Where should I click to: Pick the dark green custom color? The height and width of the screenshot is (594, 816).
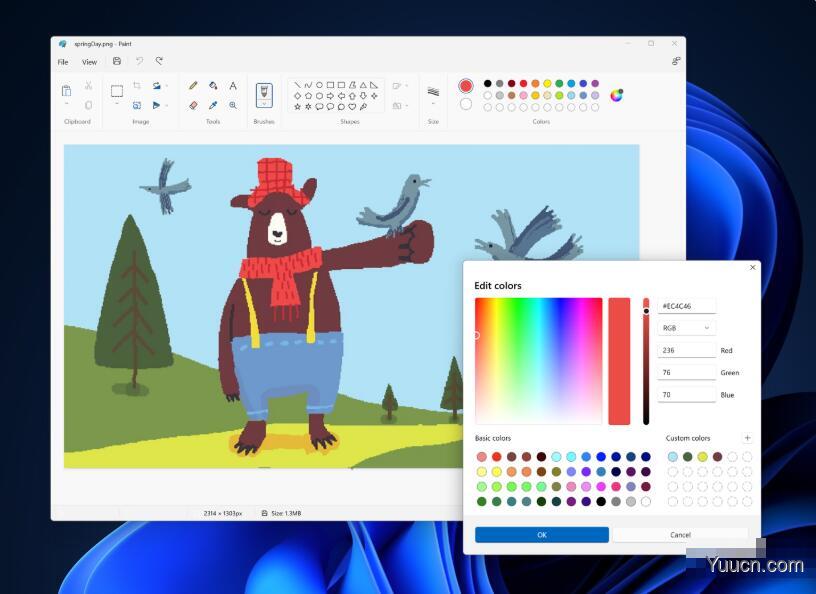(x=688, y=457)
